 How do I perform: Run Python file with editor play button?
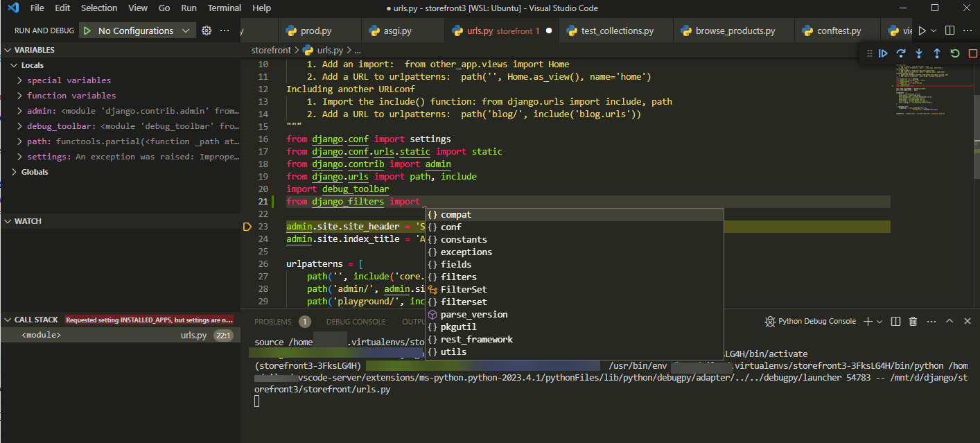point(922,31)
